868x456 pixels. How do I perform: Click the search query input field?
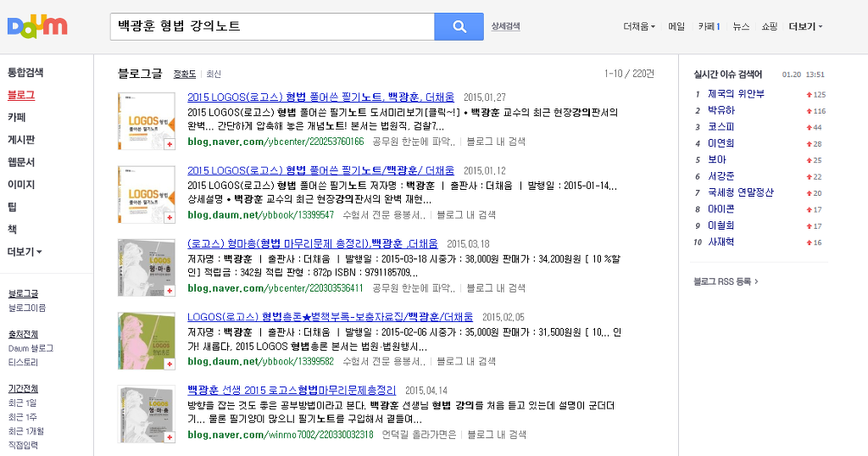[272, 26]
